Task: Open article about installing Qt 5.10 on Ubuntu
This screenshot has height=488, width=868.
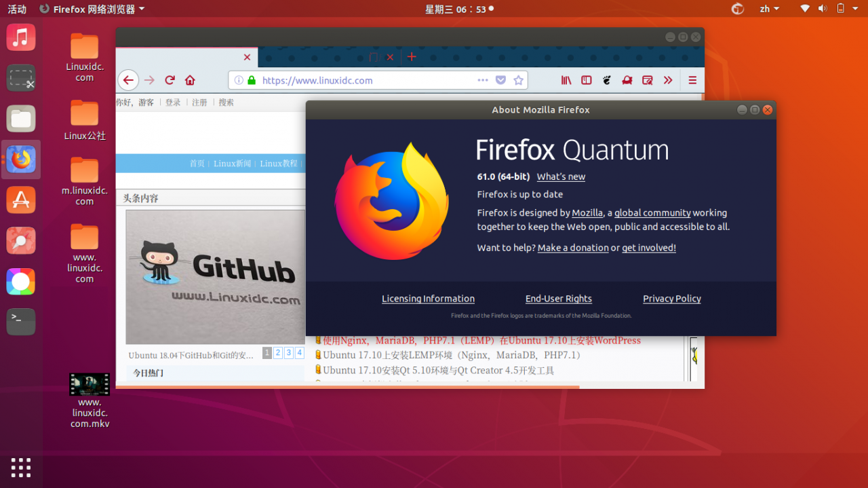Action: pos(439,370)
